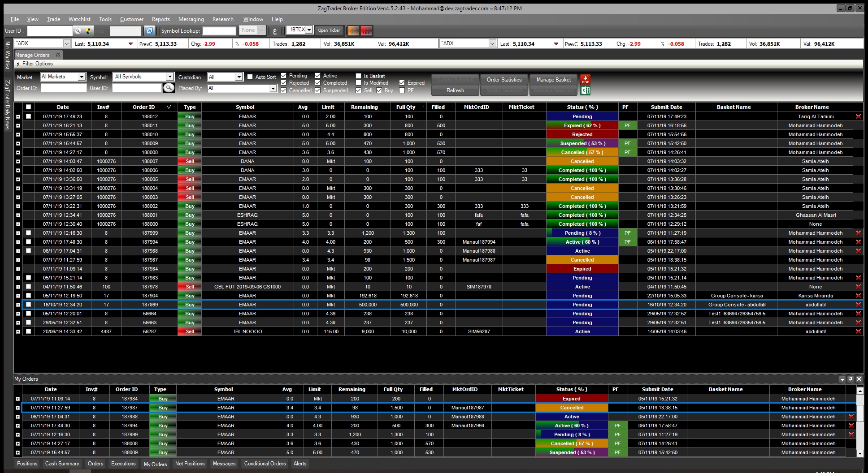Open the user picker people icon
This screenshot has width=868, height=473.
pos(88,31)
